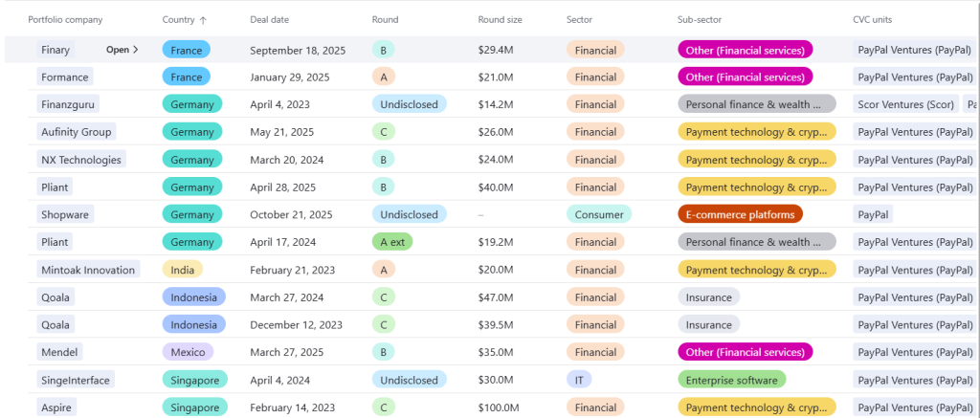Click the CVC units column header
Screen dimensions: 980x418
tap(879, 20)
